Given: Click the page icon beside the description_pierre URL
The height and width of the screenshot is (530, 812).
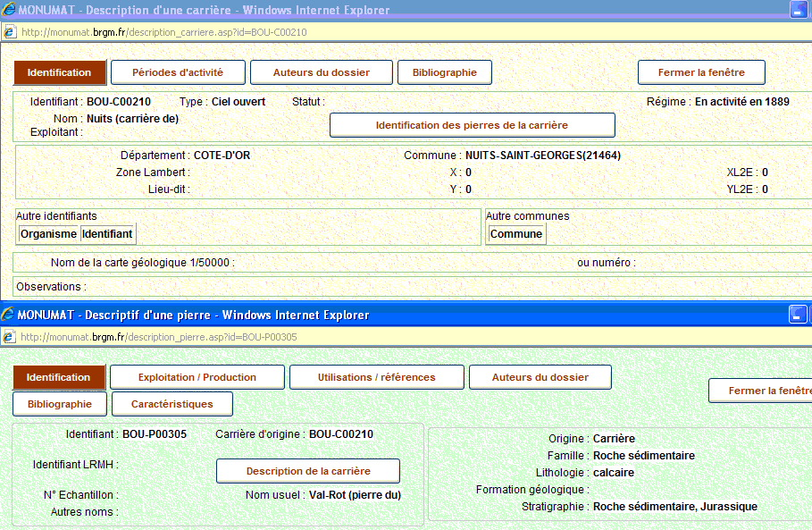Looking at the screenshot, I should pos(10,337).
